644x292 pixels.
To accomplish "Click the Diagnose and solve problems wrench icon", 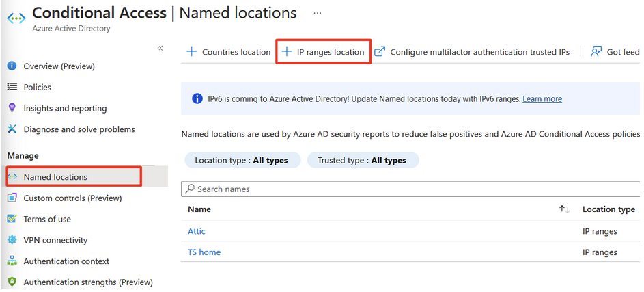I will pyautogui.click(x=12, y=129).
